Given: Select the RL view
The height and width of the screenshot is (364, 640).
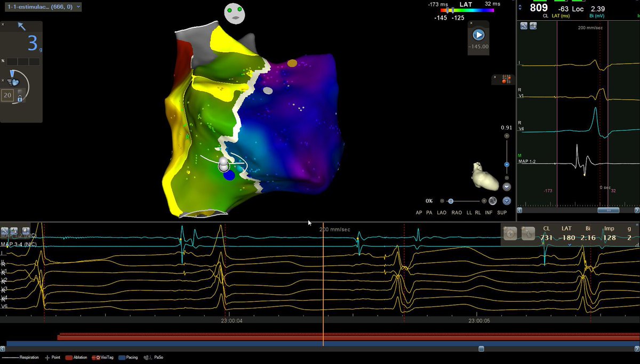Looking at the screenshot, I should pos(478,213).
